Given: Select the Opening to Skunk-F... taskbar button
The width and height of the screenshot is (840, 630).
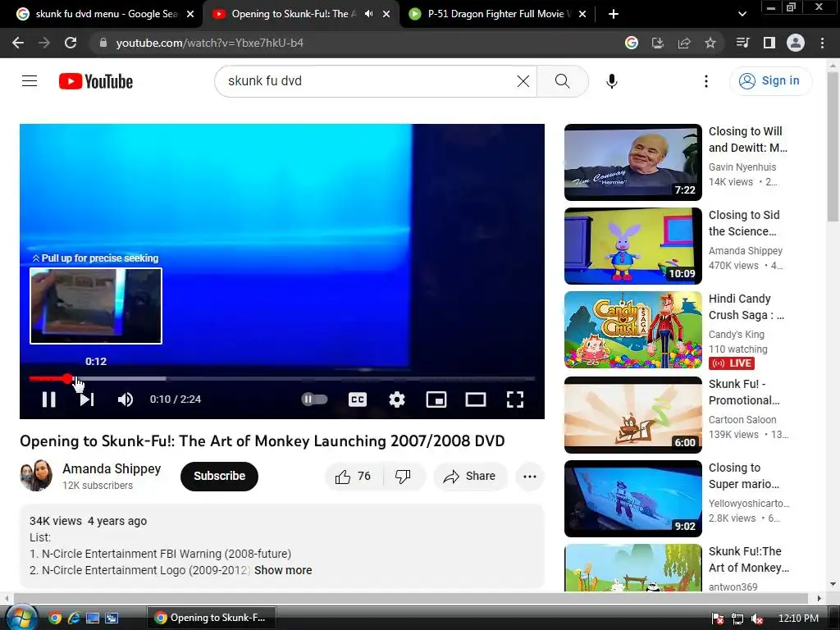Looking at the screenshot, I should [212, 618].
